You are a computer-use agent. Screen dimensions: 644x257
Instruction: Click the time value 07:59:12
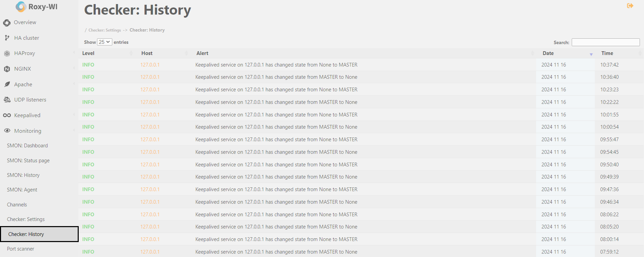(x=609, y=252)
